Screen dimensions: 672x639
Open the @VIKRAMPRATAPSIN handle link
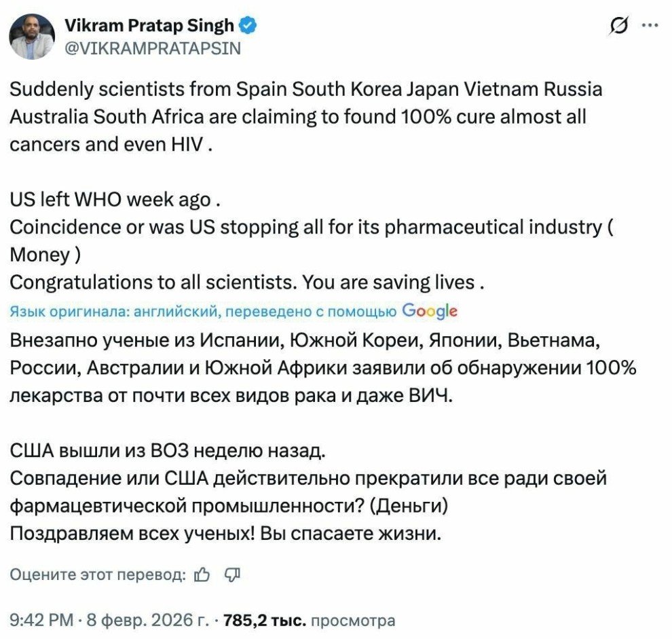152,49
